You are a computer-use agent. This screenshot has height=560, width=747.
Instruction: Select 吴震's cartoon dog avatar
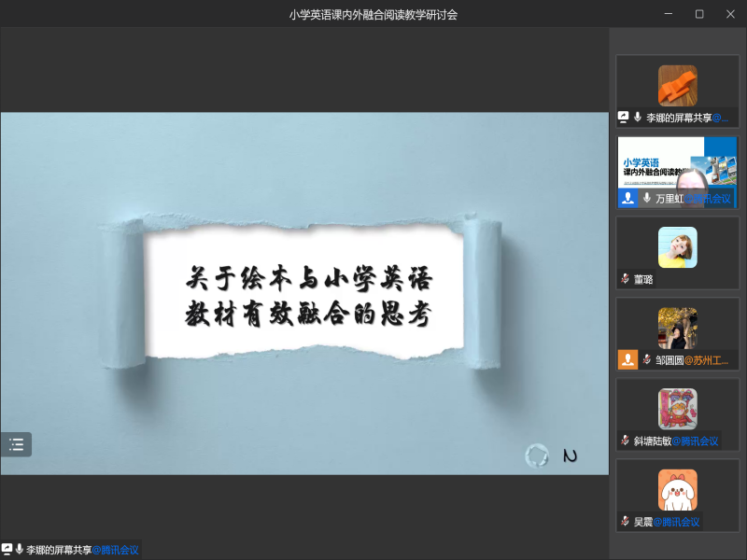coord(677,489)
